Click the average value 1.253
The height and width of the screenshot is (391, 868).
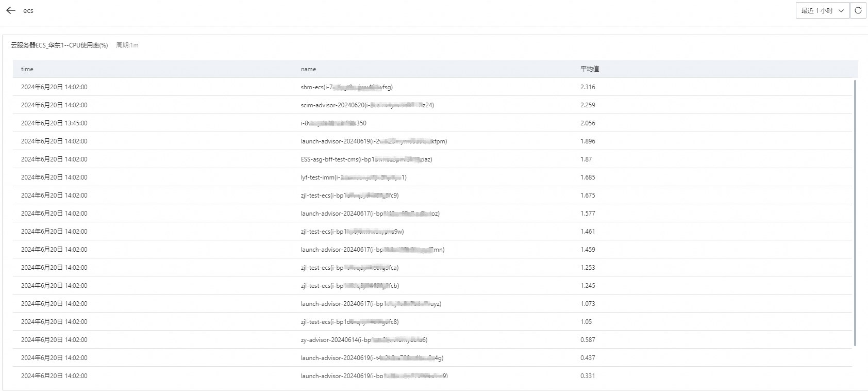[x=588, y=268]
